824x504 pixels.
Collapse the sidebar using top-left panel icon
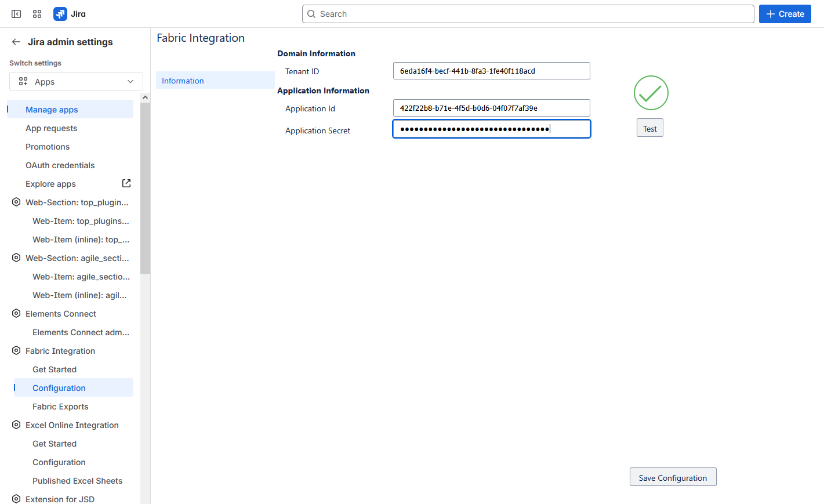coord(16,14)
